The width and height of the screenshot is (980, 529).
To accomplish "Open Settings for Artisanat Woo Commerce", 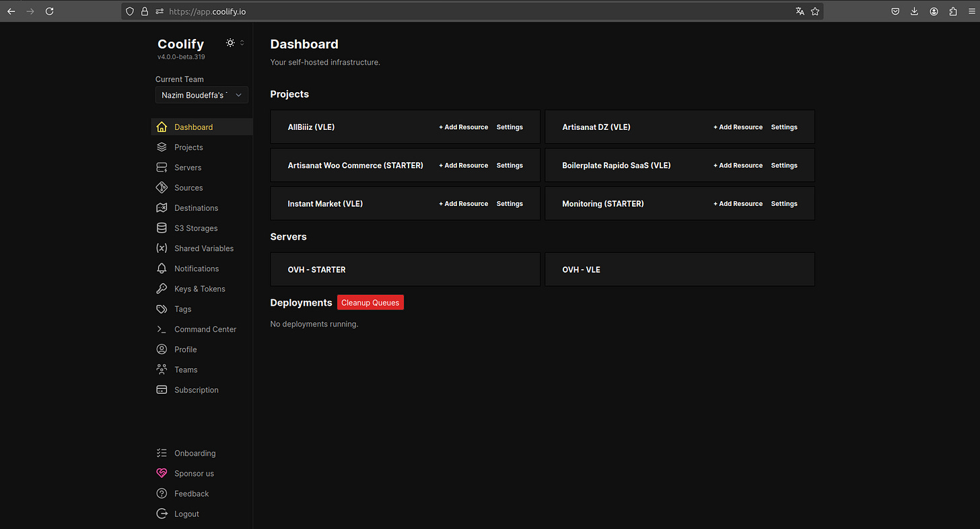I will point(510,166).
